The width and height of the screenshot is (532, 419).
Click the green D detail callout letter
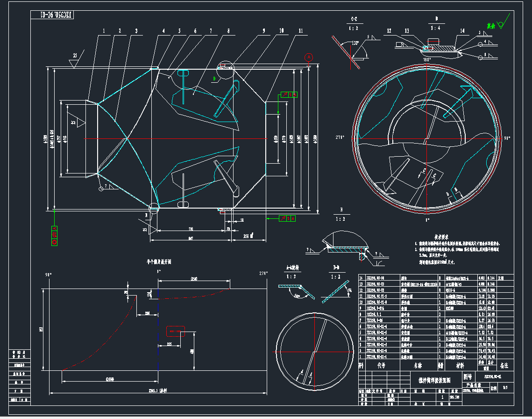click(214, 79)
